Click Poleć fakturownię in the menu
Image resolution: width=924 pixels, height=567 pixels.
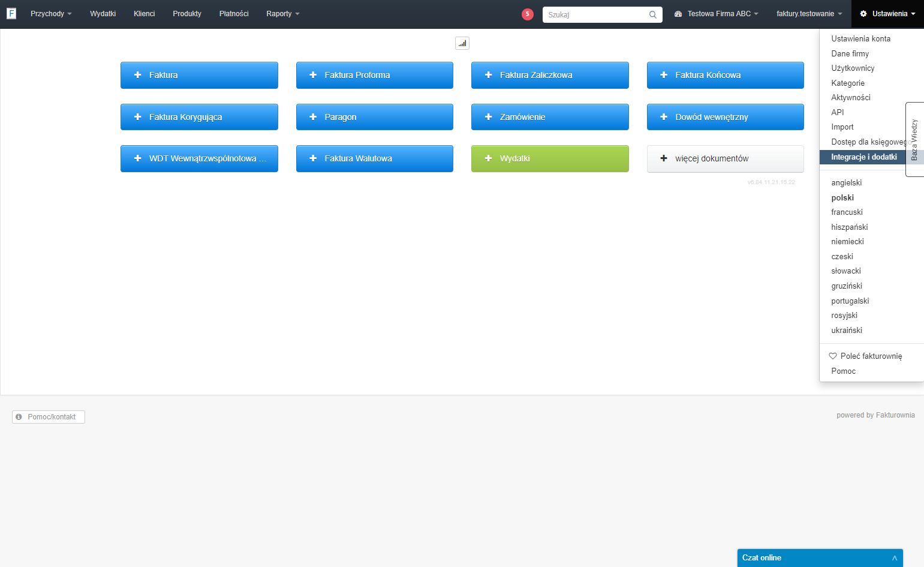[x=871, y=356]
